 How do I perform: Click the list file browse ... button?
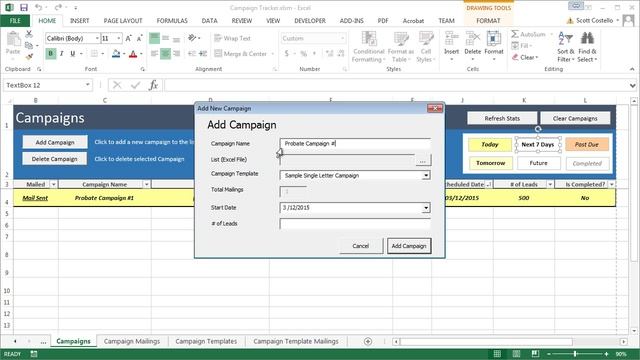coord(422,161)
